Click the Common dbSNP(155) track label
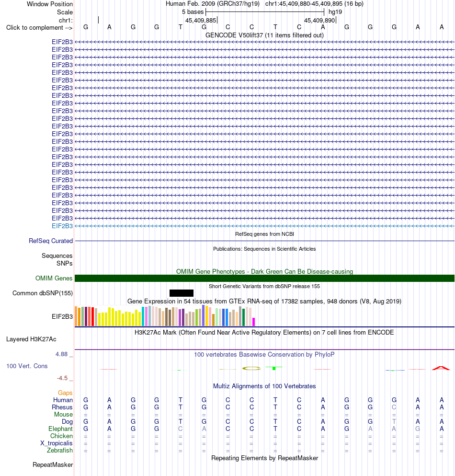Screen dimensions: 455x476 tap(43, 293)
